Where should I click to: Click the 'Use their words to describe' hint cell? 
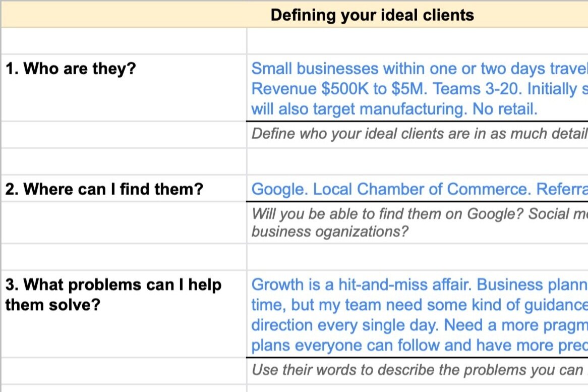pos(418,371)
